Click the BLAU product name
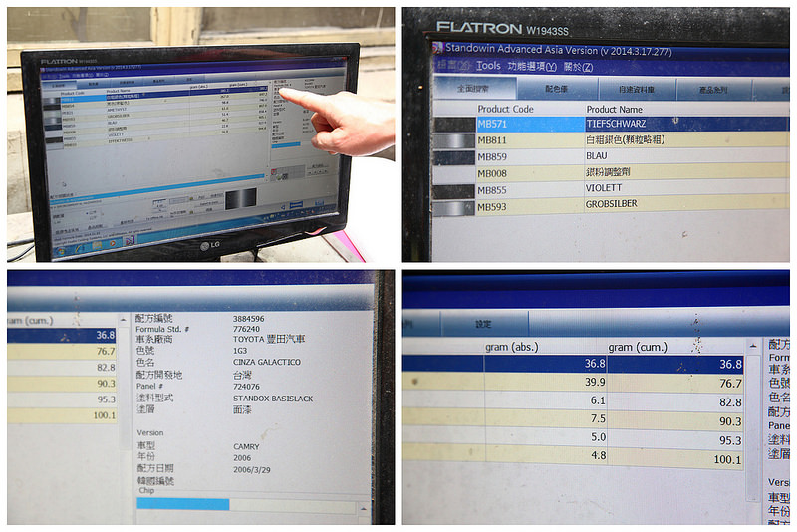 [x=596, y=156]
